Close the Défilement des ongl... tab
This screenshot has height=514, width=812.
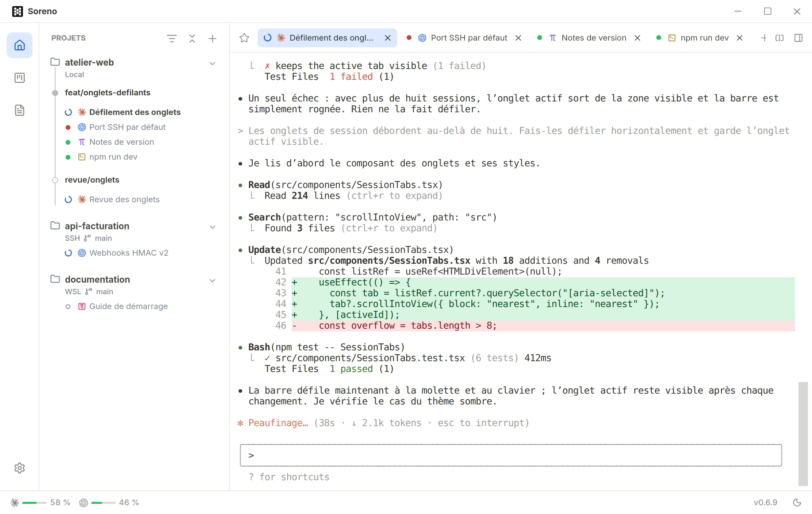coord(388,38)
